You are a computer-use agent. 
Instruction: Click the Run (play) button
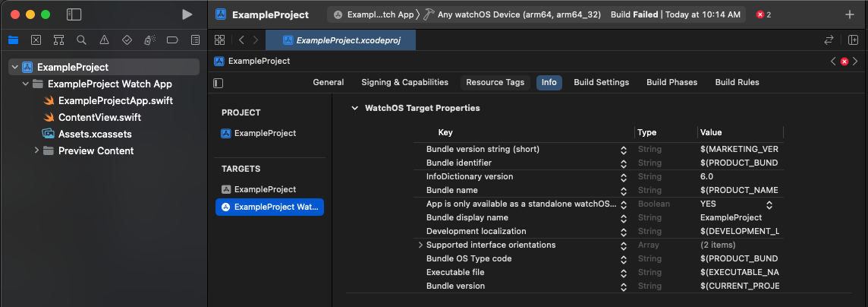point(187,14)
